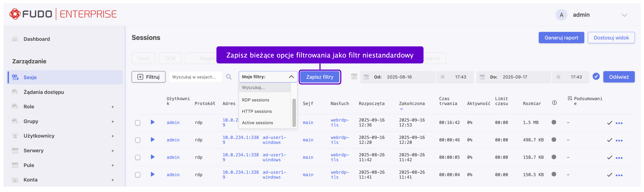Screen dimensions: 644x192
Task: Click the blue checkmark confirm date icon
Action: tap(596, 76)
